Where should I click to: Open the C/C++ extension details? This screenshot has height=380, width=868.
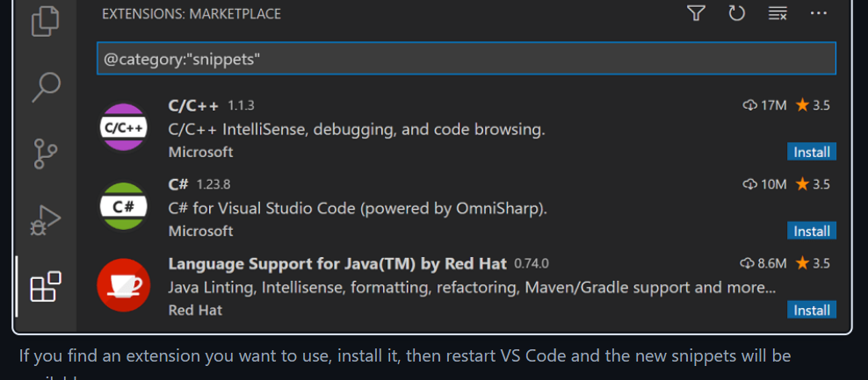click(193, 105)
